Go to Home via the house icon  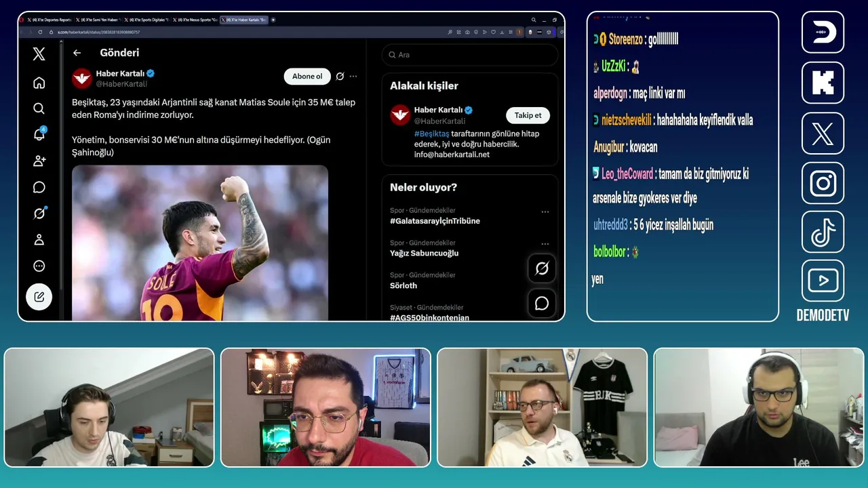pyautogui.click(x=39, y=83)
